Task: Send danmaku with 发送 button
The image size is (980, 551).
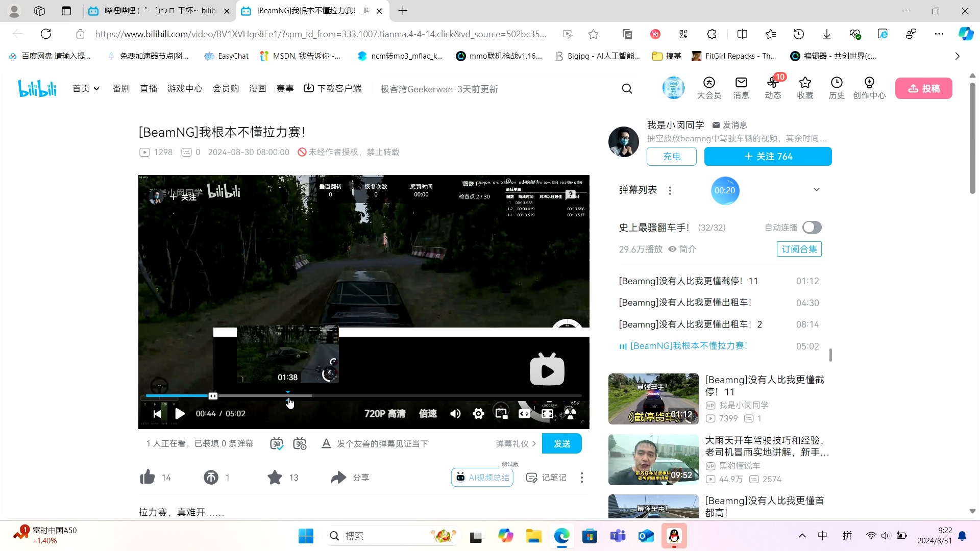Action: coord(561,444)
